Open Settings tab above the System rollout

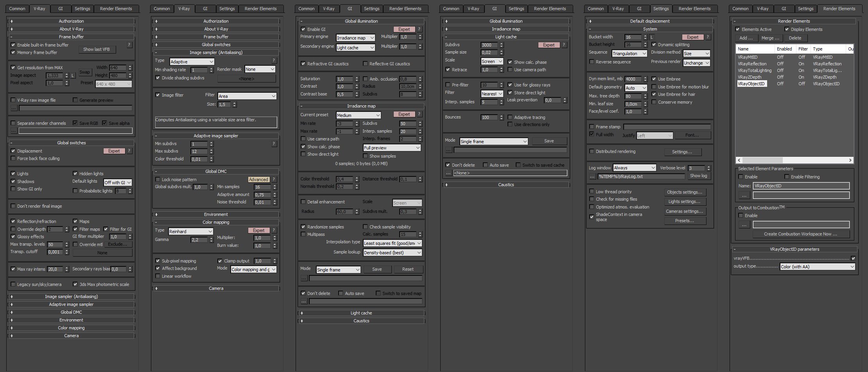[x=661, y=9]
